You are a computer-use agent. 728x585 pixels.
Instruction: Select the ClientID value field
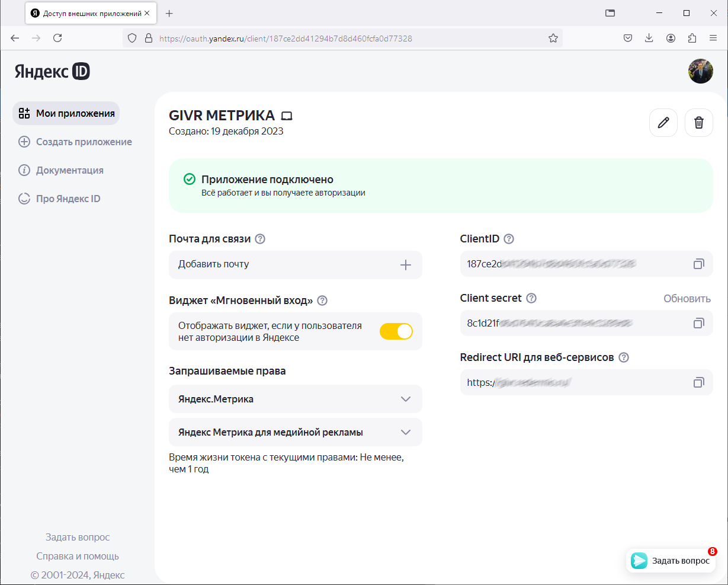tap(586, 264)
